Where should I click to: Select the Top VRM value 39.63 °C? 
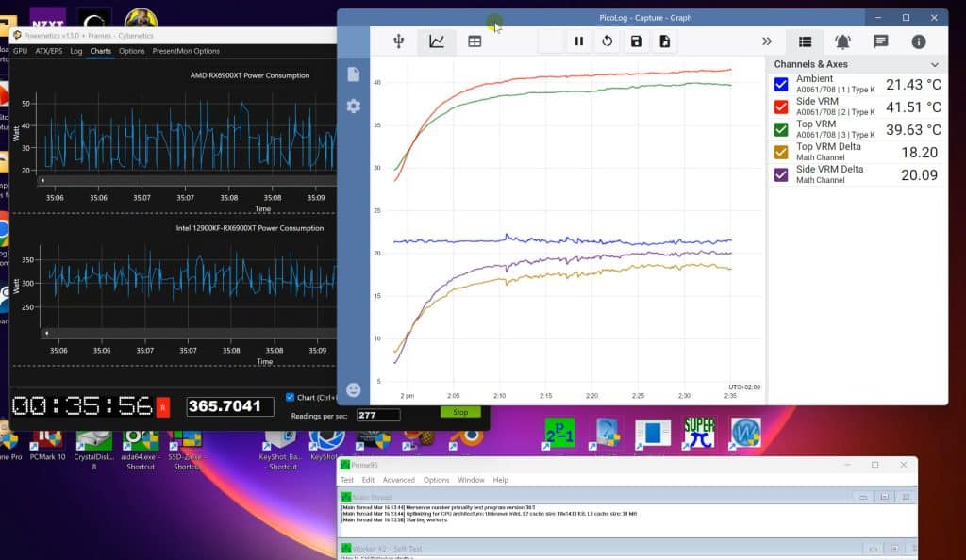pos(913,130)
